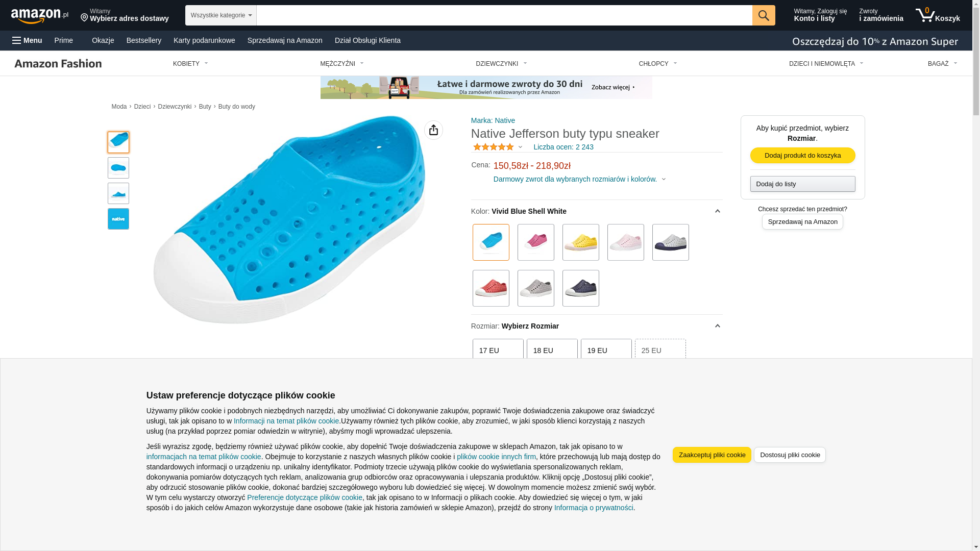
Task: Select size 17 EU
Action: (x=498, y=350)
